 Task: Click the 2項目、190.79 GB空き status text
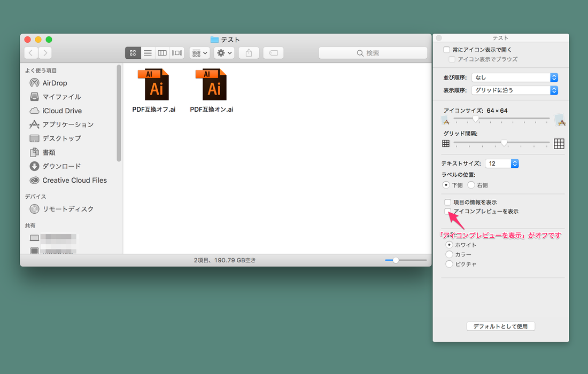click(x=225, y=260)
